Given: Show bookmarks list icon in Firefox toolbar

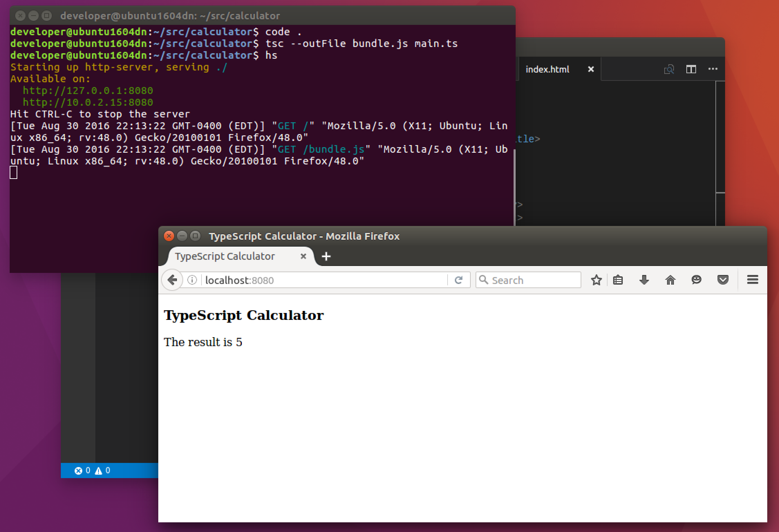Looking at the screenshot, I should (x=618, y=280).
